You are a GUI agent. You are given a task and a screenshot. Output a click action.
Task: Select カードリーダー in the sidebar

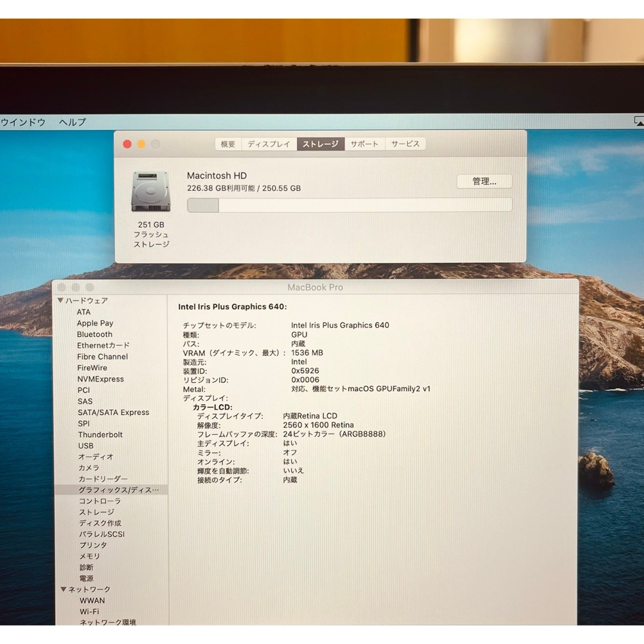click(x=103, y=479)
